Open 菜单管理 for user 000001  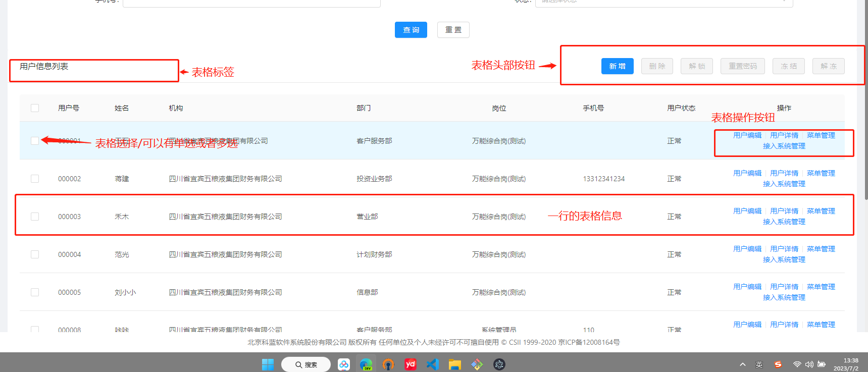click(821, 135)
